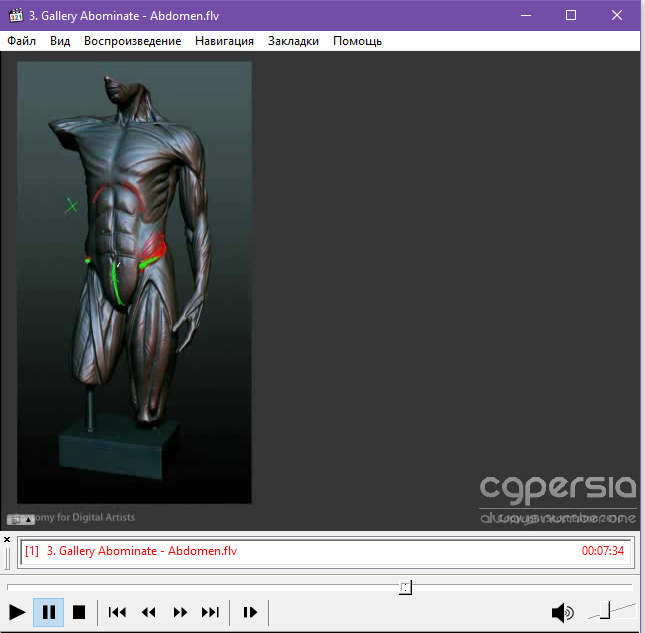This screenshot has width=645, height=633.
Task: Skip to the previous file
Action: coord(117,612)
